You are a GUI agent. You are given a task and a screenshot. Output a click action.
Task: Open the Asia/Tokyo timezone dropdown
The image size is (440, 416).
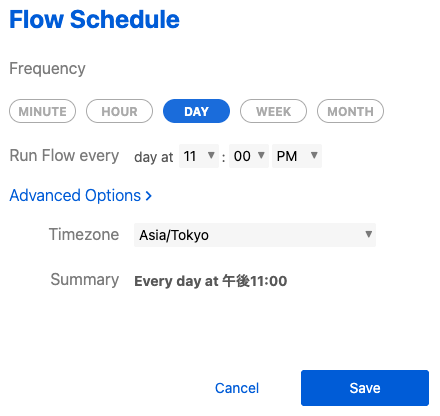click(x=255, y=235)
